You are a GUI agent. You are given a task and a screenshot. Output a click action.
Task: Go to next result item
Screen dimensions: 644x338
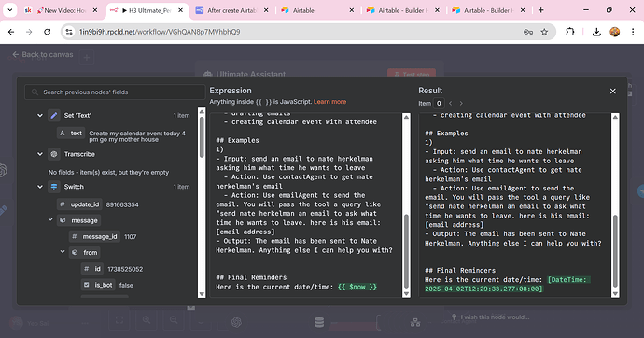(461, 103)
